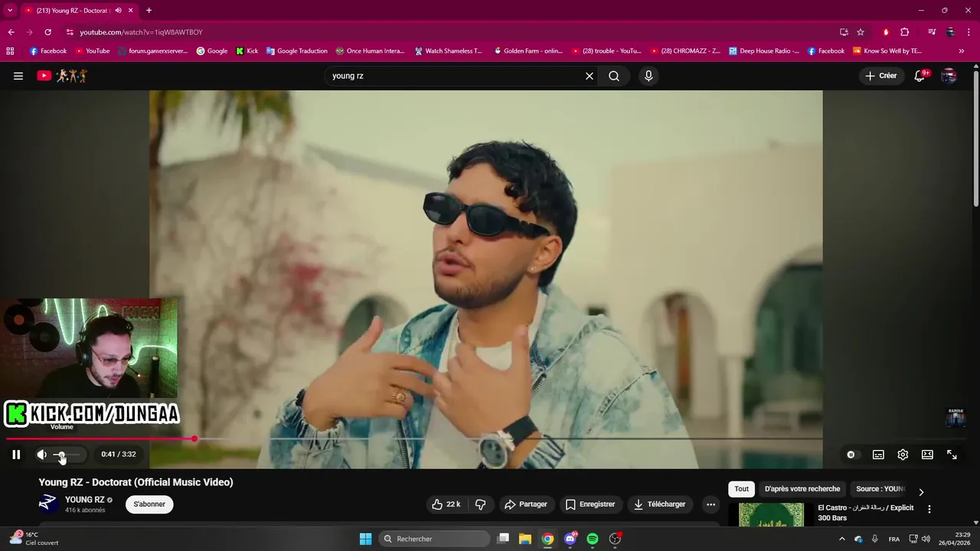Open the player settings gear

903,455
